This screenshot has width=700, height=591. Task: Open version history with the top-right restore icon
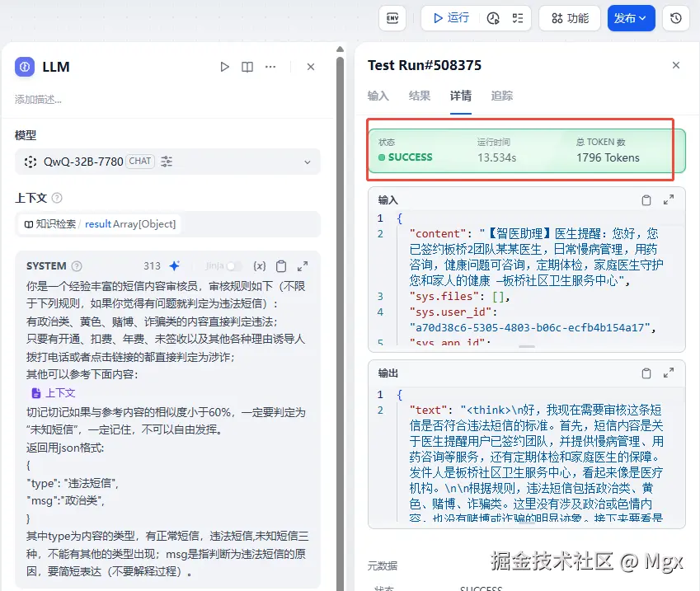pos(675,17)
